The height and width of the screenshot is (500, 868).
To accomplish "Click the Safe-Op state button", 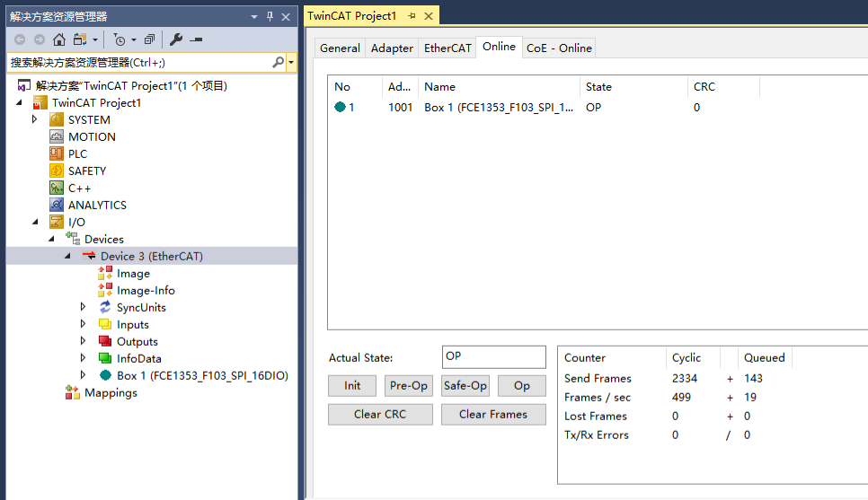I will coord(465,385).
